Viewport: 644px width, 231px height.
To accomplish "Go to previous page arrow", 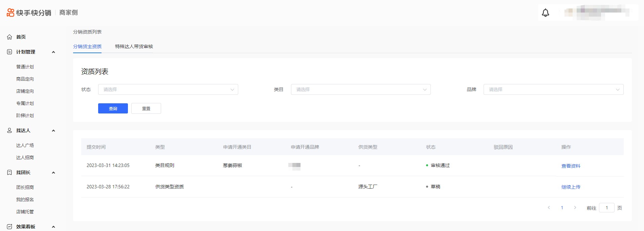I will tap(549, 208).
